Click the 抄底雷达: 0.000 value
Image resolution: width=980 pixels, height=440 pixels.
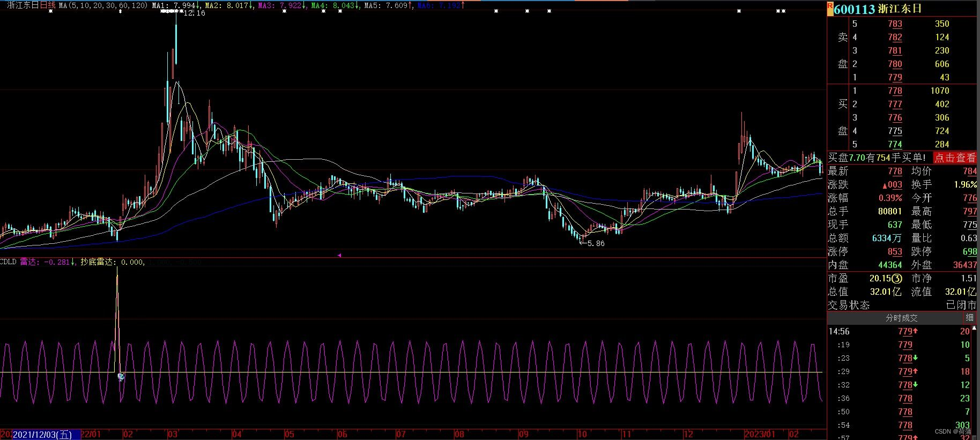click(x=112, y=262)
